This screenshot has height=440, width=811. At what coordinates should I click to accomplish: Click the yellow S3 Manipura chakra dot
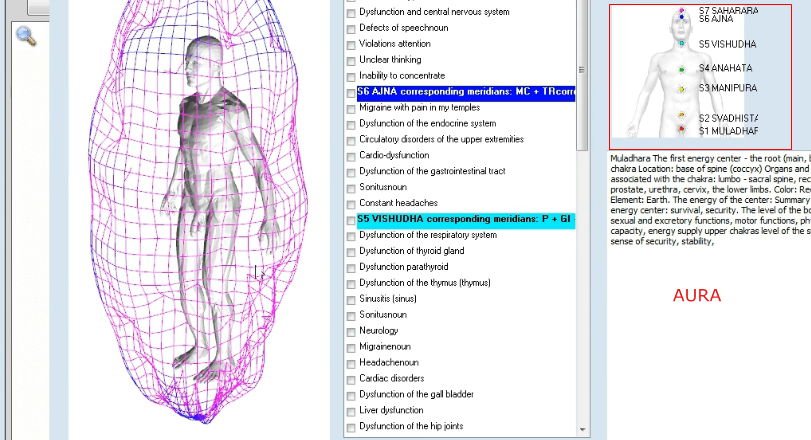683,89
